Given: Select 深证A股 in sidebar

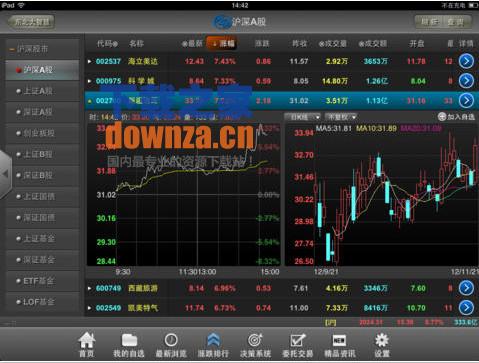Looking at the screenshot, I should point(42,112).
